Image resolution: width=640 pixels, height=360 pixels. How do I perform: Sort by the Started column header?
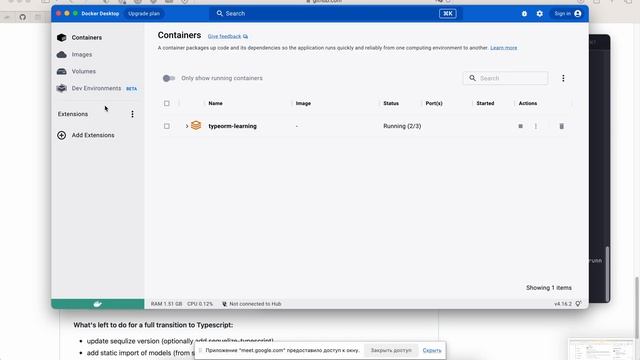coord(485,103)
